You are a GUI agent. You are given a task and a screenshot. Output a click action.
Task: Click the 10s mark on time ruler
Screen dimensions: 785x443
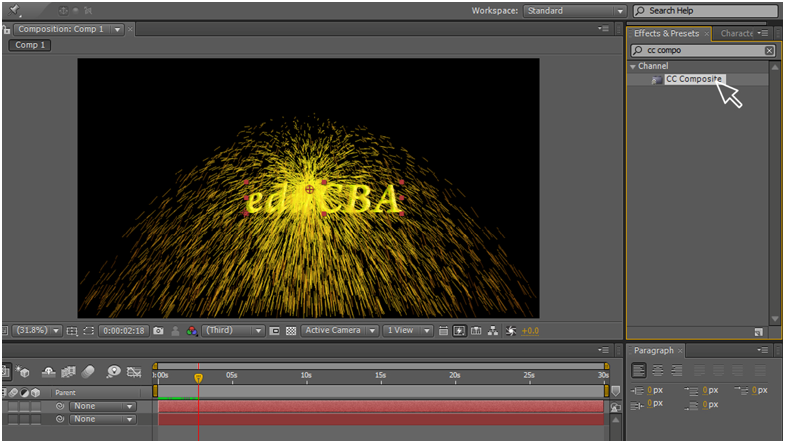tap(306, 375)
